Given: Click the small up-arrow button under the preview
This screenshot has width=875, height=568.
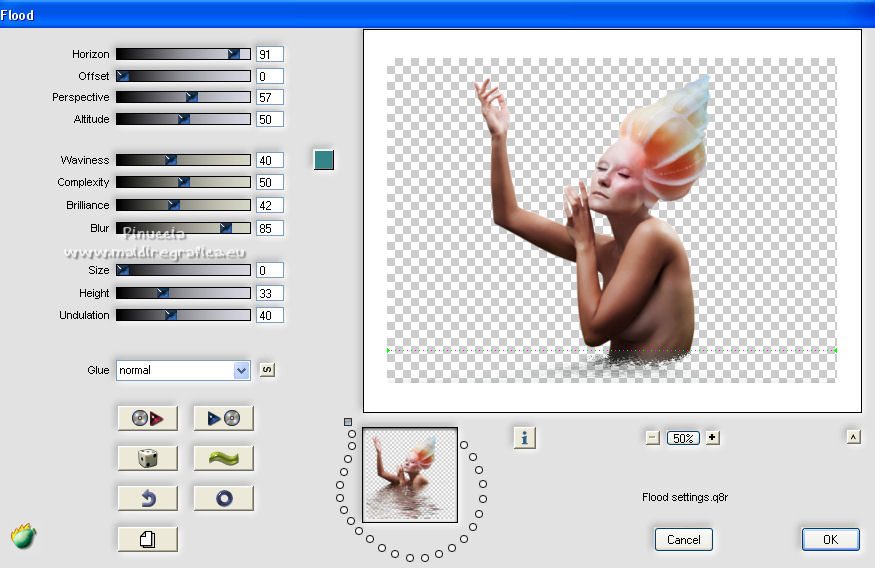Looking at the screenshot, I should (x=853, y=437).
